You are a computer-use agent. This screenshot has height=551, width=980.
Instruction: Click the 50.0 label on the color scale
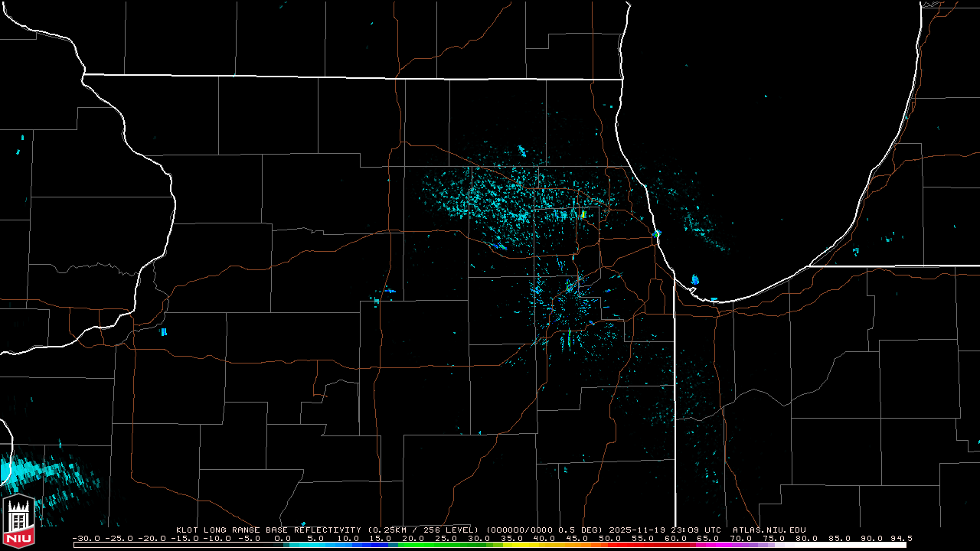point(611,538)
